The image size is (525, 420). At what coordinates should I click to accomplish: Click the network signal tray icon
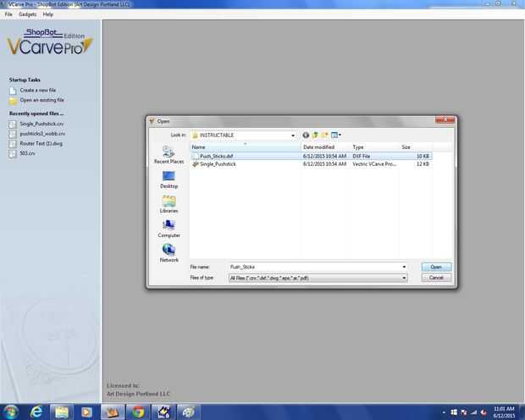473,412
